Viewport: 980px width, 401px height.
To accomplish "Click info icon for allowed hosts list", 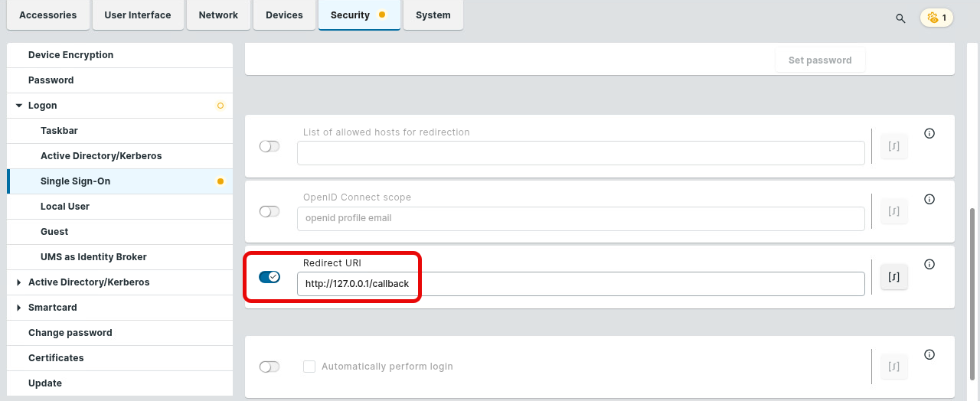I will tap(929, 133).
